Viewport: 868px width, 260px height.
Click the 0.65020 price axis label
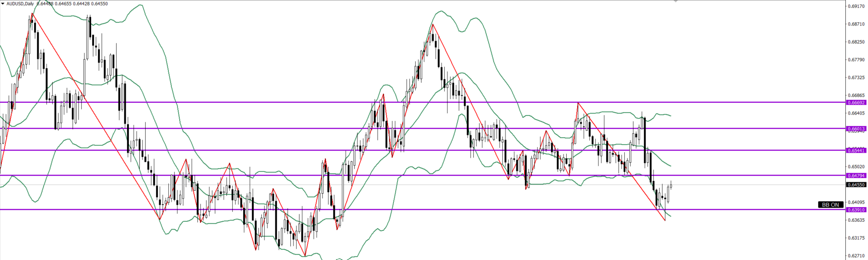(855, 167)
